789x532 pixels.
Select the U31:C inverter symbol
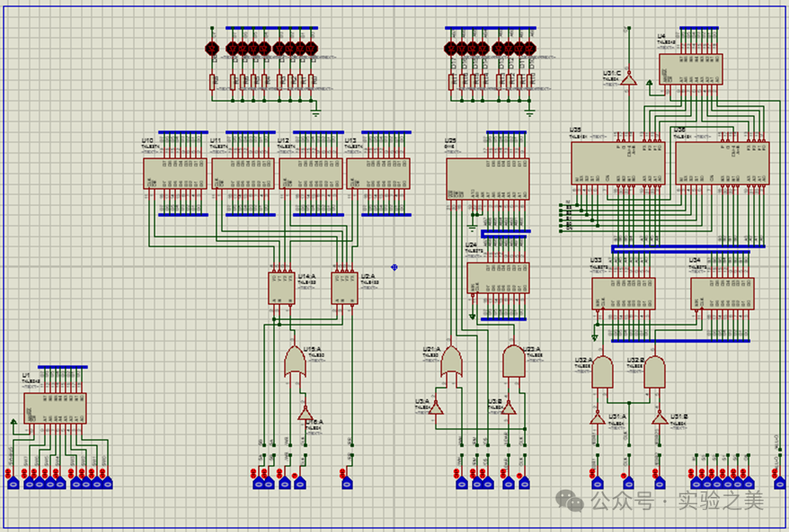click(628, 80)
